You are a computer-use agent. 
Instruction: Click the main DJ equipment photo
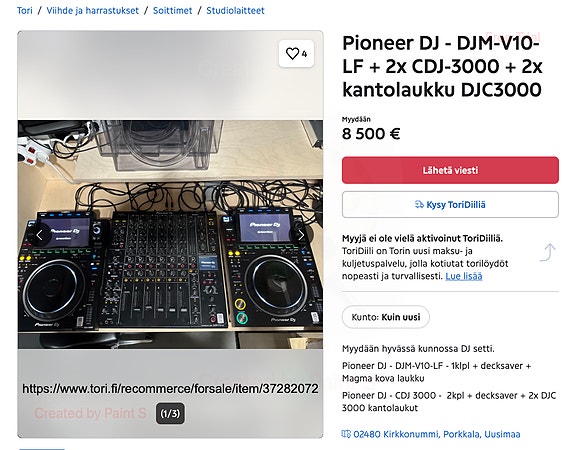pyautogui.click(x=170, y=235)
